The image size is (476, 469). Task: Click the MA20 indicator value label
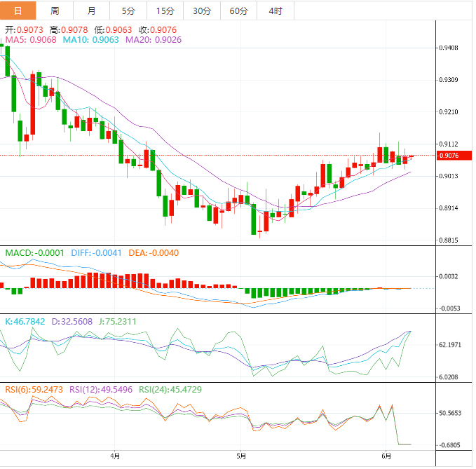154,40
